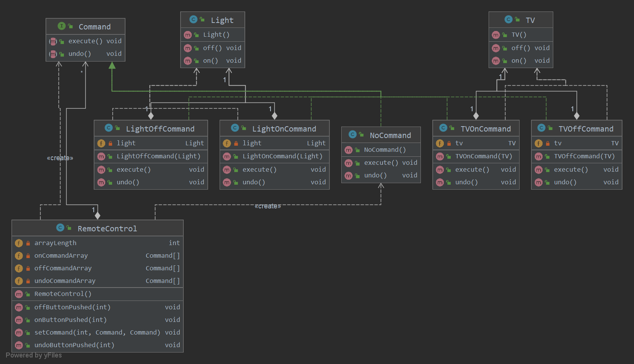The height and width of the screenshot is (364, 634).
Task: Click the class icon of TVOnCommand
Action: (443, 128)
